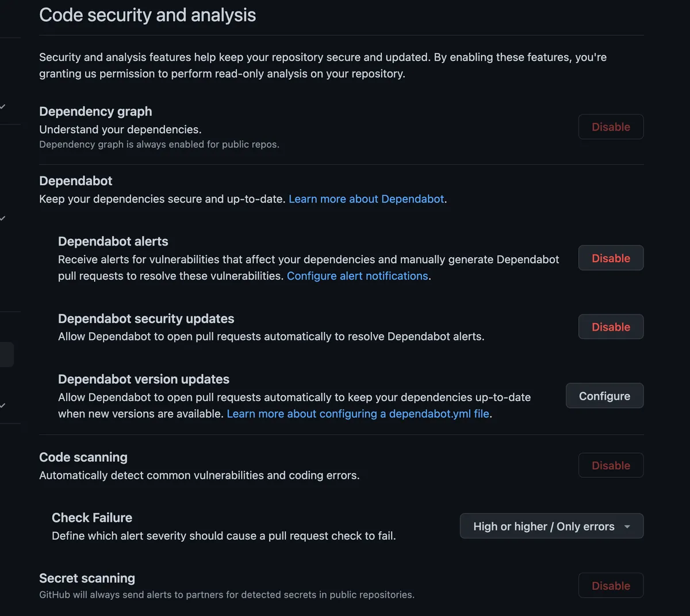Viewport: 690px width, 616px height.
Task: Expand the middle left sidebar chevron
Action: (3, 219)
